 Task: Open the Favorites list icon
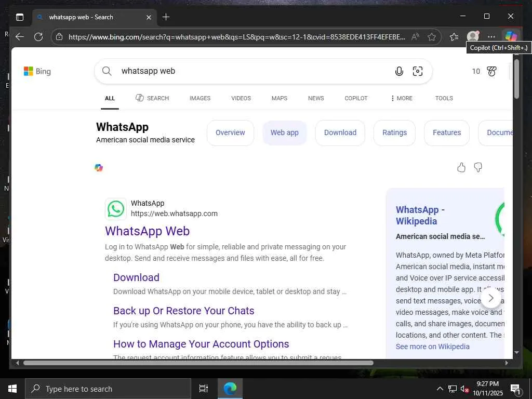coord(454,37)
